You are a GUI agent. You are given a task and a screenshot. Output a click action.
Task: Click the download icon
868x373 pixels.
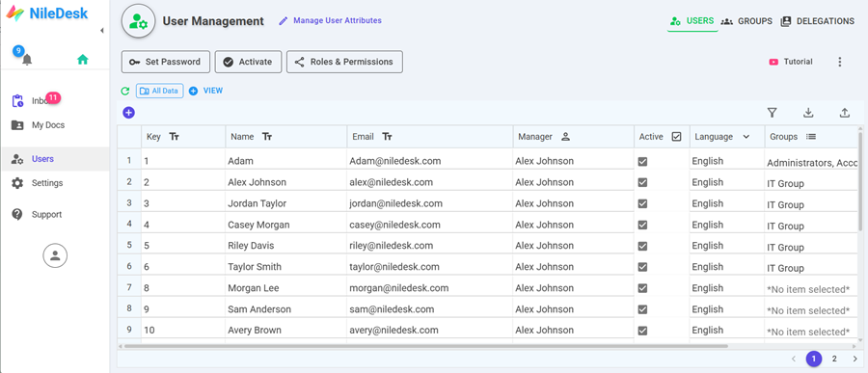coord(808,113)
